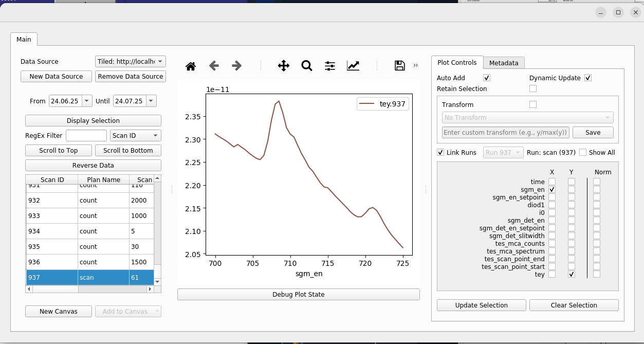Go back to previous plot view
This screenshot has height=344, width=644.
(214, 66)
